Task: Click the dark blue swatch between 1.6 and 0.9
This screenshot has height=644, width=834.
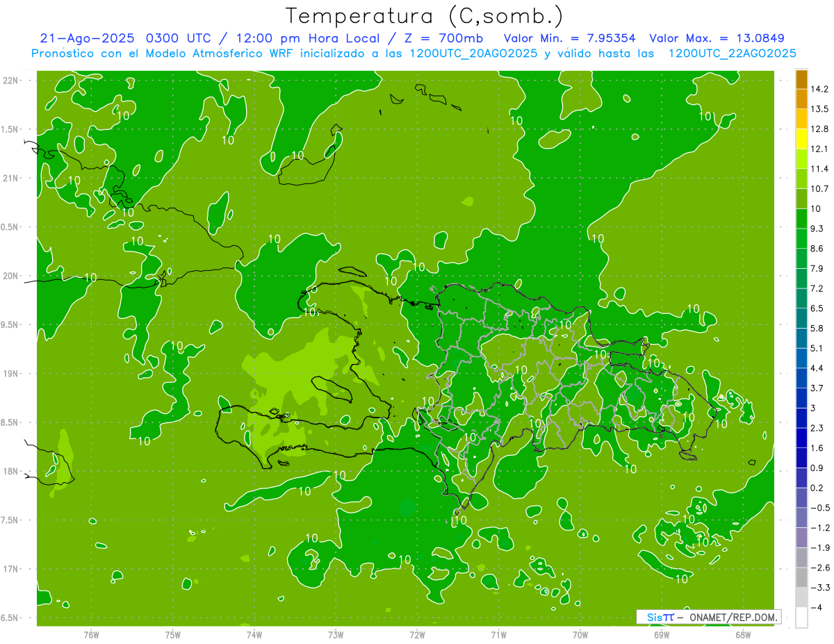Action: (801, 458)
